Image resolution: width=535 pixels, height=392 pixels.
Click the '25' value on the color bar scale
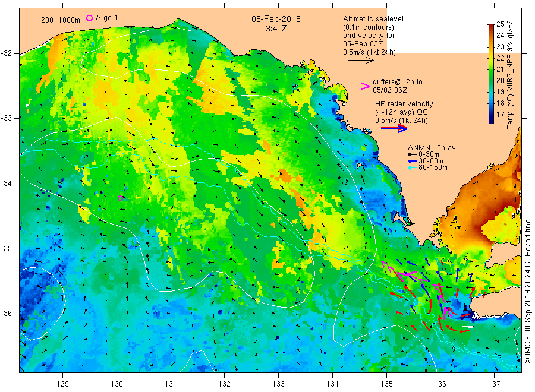point(500,24)
